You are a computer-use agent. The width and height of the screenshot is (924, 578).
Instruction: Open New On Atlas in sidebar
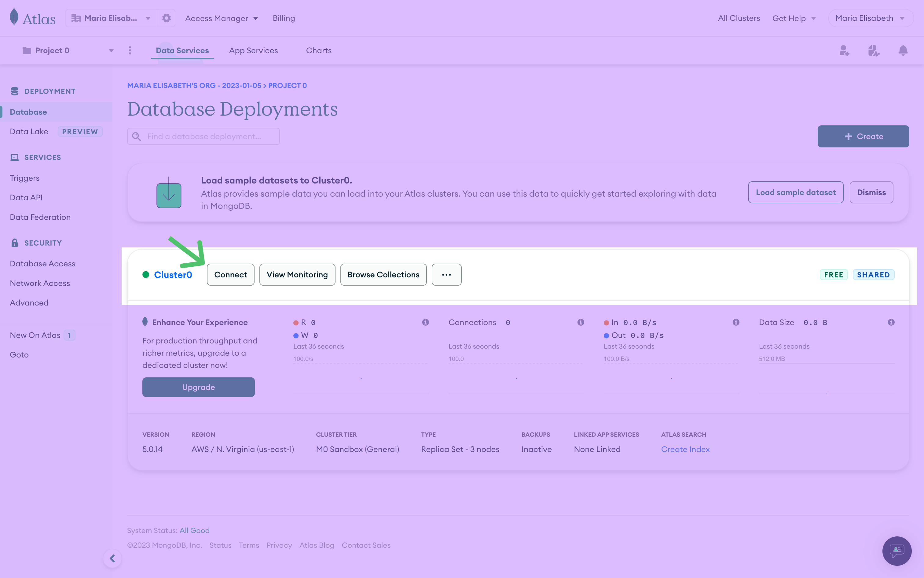click(35, 335)
